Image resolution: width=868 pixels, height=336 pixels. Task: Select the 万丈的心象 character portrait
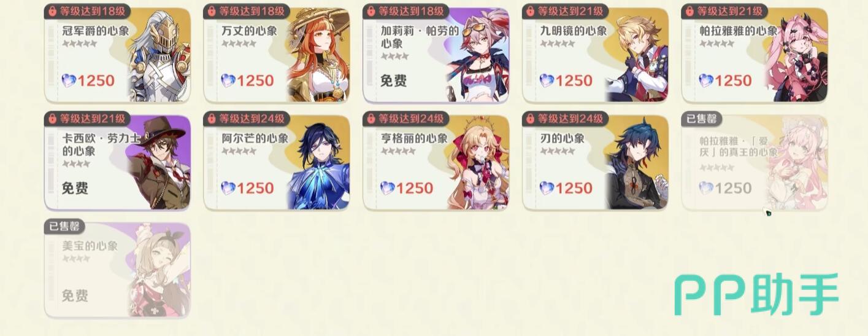(317, 55)
